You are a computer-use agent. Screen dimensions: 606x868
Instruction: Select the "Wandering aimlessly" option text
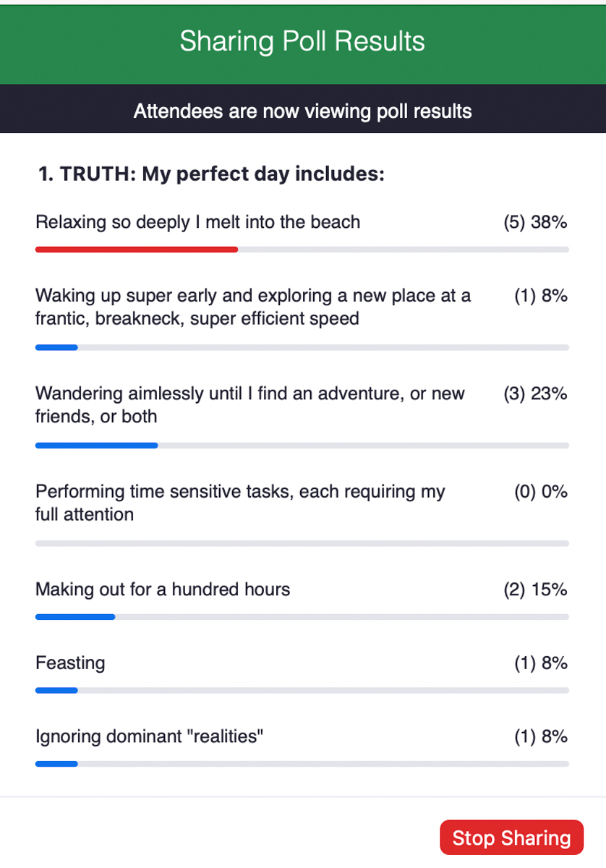249,404
